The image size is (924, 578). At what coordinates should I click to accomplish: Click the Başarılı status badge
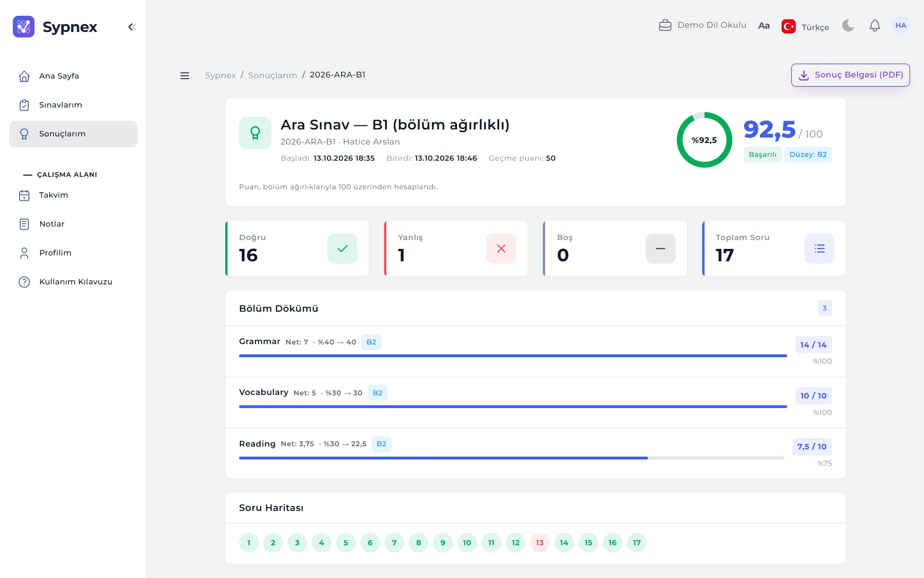(x=762, y=155)
